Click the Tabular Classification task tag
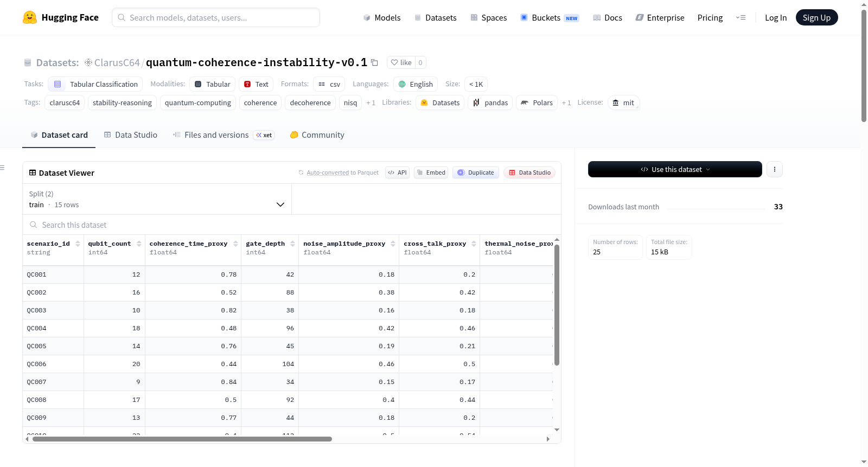868x467 pixels. pyautogui.click(x=95, y=84)
